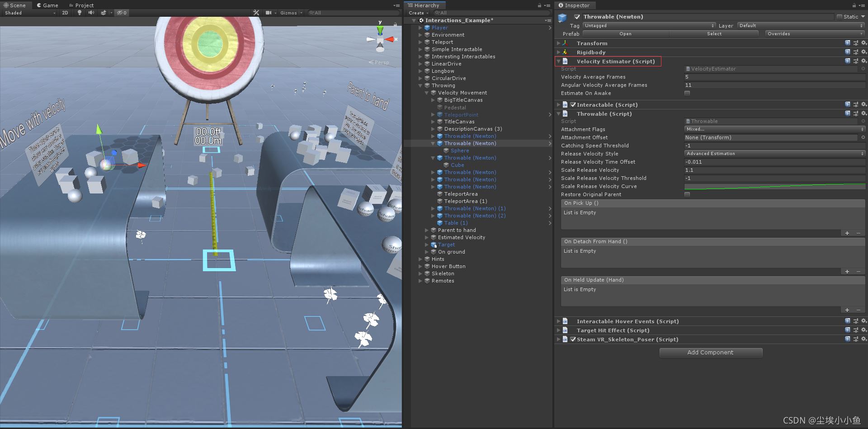This screenshot has height=429, width=868.
Task: Add entry to On Pick Up list
Action: [x=847, y=233]
